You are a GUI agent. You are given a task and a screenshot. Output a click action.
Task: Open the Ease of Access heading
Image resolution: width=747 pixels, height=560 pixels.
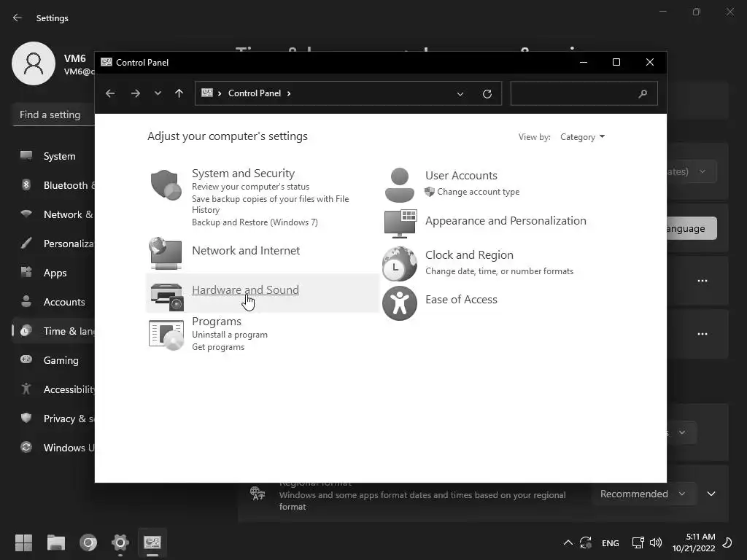(461, 300)
